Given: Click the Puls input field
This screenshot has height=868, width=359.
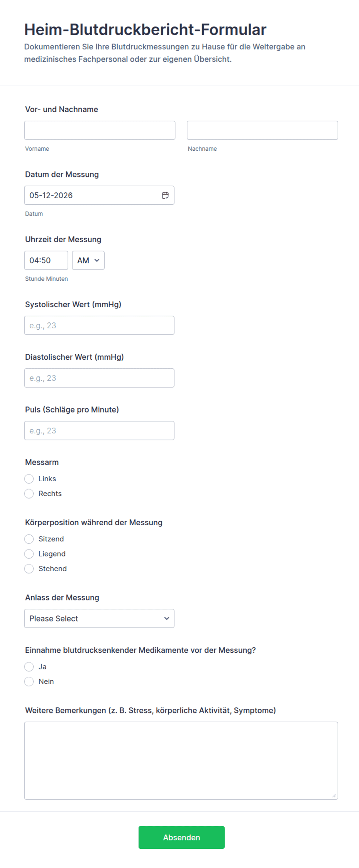Looking at the screenshot, I should point(99,430).
